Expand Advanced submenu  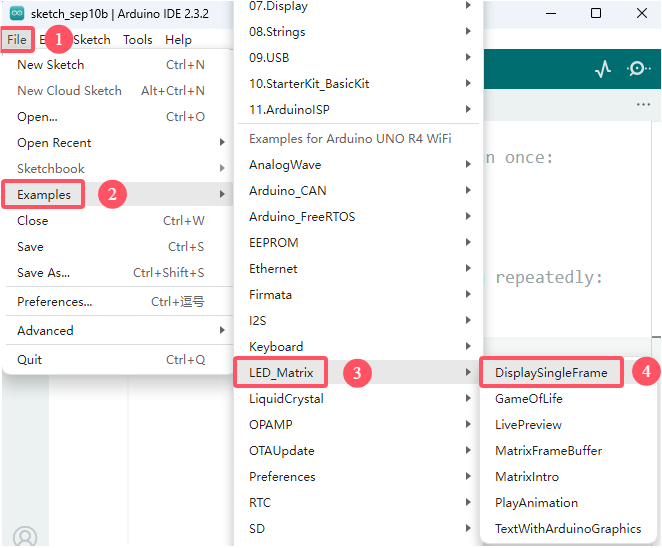pos(118,331)
